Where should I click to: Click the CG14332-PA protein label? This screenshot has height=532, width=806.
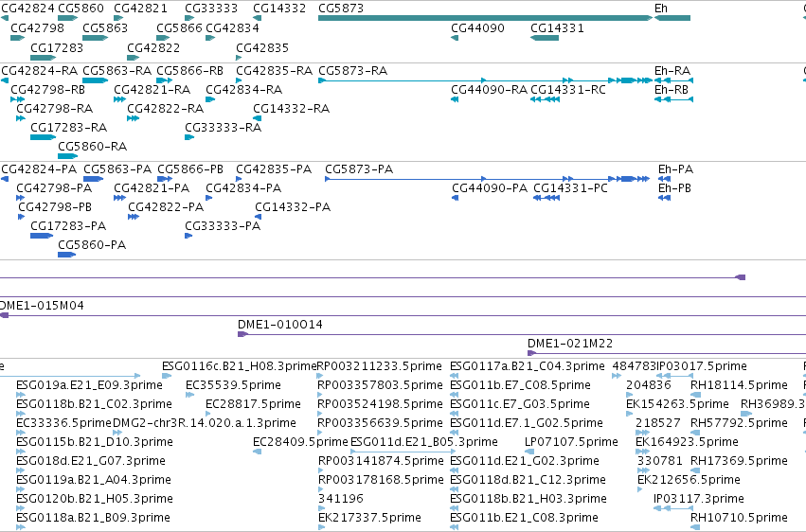[x=293, y=207]
